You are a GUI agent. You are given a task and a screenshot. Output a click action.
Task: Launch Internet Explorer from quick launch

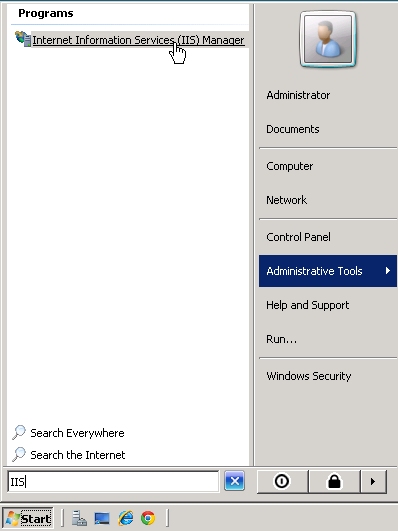[x=126, y=518]
